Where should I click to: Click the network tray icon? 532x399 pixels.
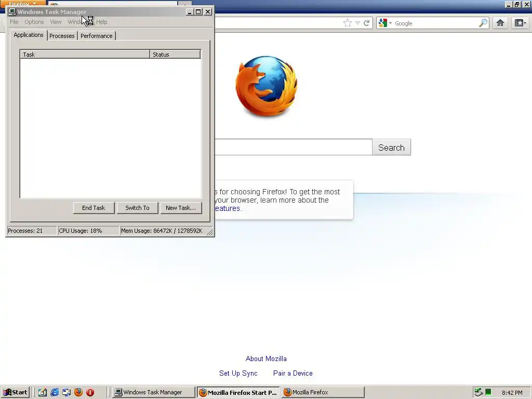click(478, 392)
